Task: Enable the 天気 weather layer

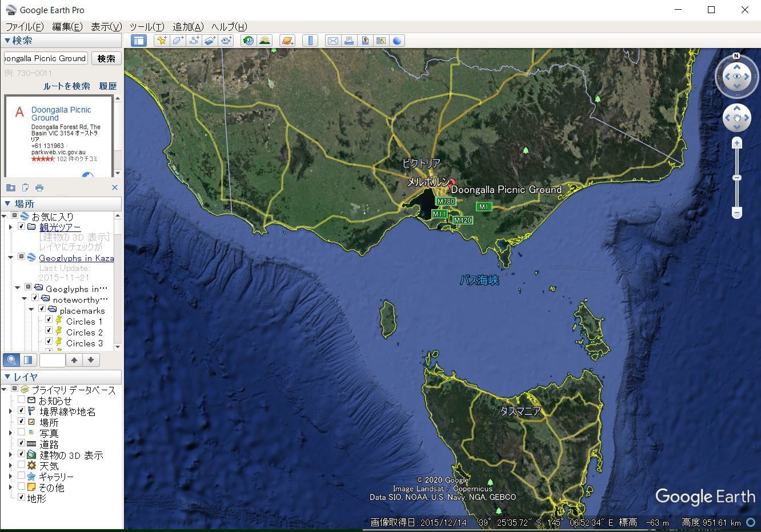Action: 21,465
